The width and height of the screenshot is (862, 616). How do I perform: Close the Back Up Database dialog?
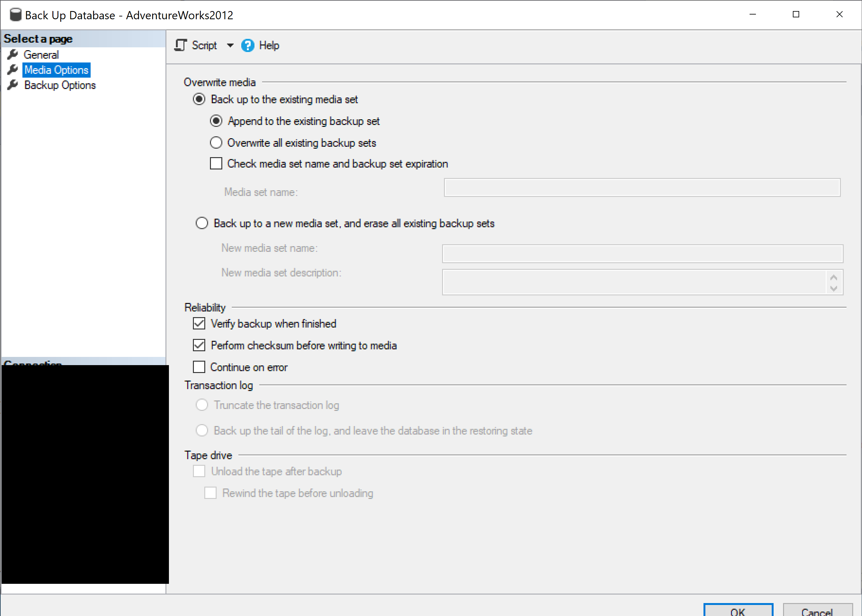pos(839,15)
